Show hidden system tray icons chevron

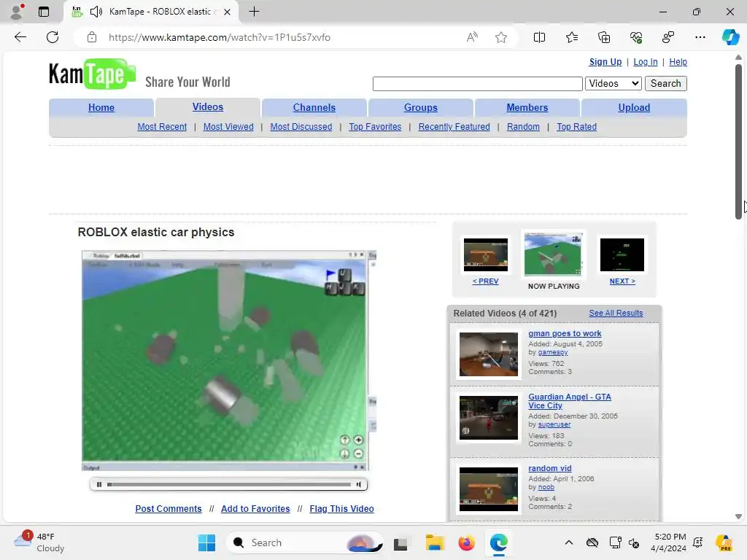pyautogui.click(x=569, y=542)
